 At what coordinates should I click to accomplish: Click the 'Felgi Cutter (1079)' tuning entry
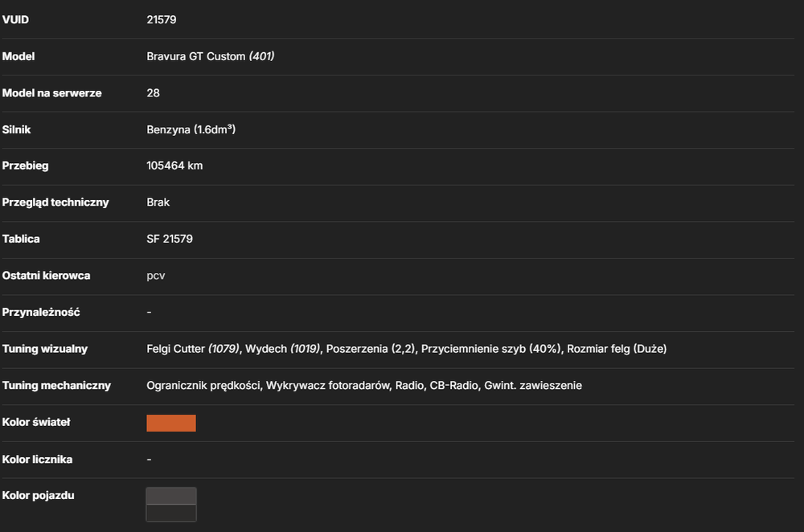193,349
